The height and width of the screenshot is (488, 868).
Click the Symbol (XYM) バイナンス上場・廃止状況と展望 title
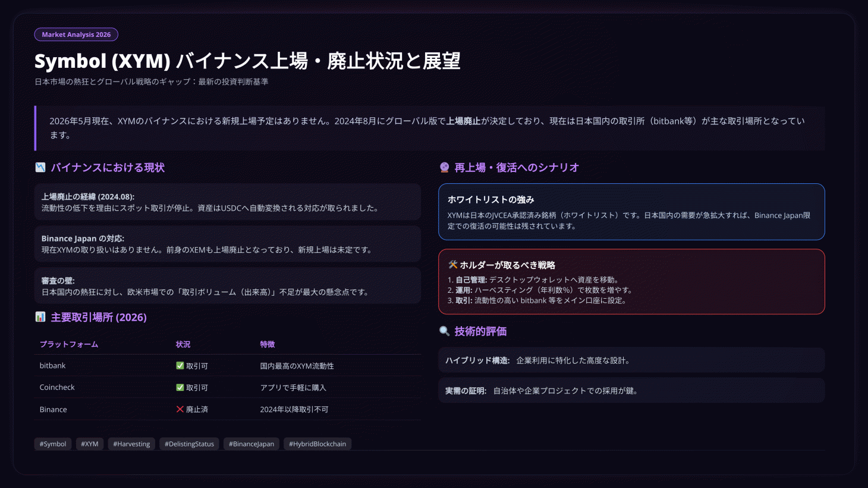[x=247, y=61]
